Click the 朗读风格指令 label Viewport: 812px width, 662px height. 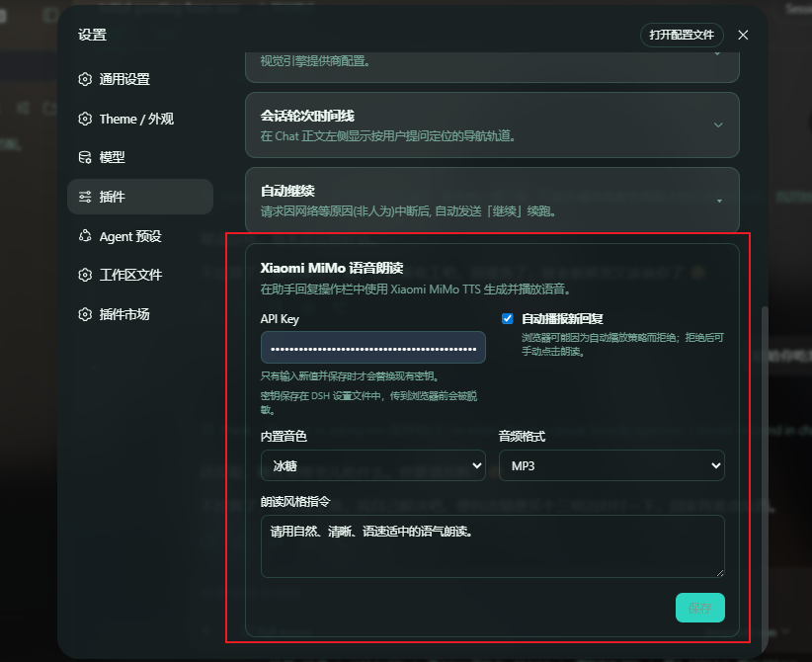pos(295,501)
